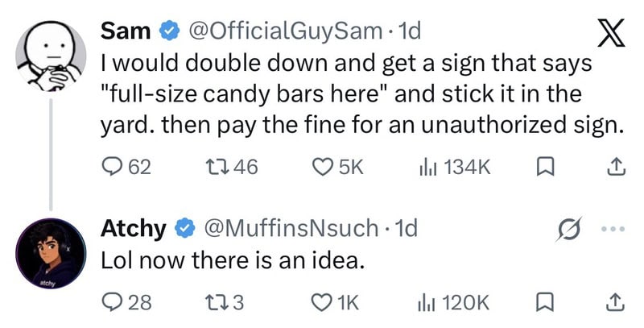Repost Atchy's tweet with 3 reposts
Image resolution: width=644 pixels, height=328 pixels.
pyautogui.click(x=225, y=303)
